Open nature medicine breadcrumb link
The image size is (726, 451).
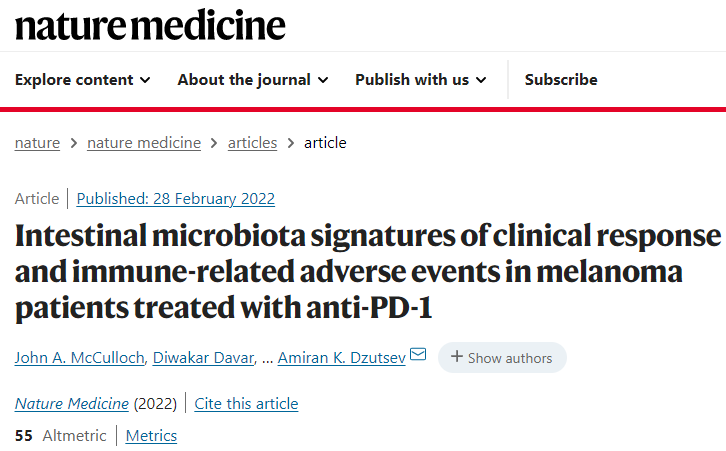144,143
